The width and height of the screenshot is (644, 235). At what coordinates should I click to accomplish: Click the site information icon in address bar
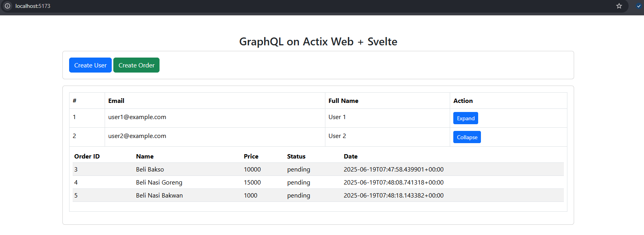[x=8, y=6]
